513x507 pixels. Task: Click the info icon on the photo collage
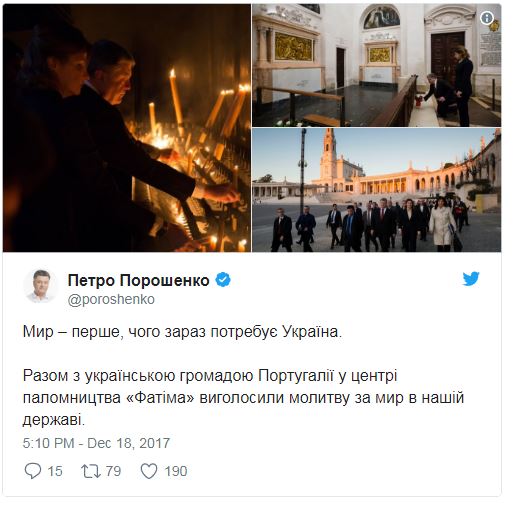[486, 18]
